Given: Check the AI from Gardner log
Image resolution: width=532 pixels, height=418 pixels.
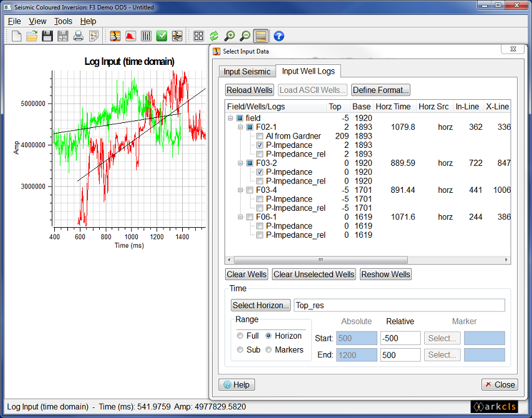Looking at the screenshot, I should click(x=259, y=136).
